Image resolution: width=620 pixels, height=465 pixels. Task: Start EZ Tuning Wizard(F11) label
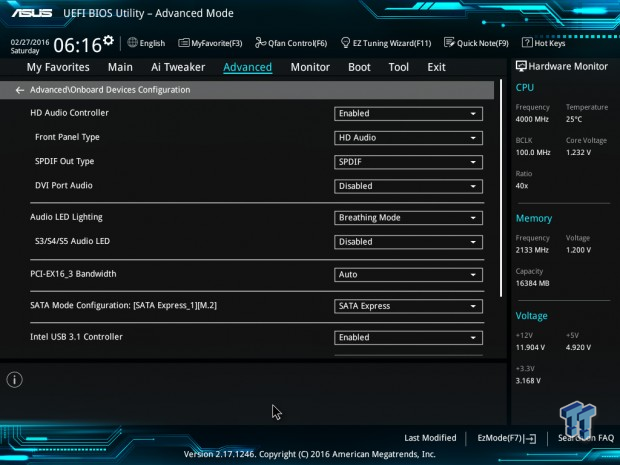coord(392,43)
